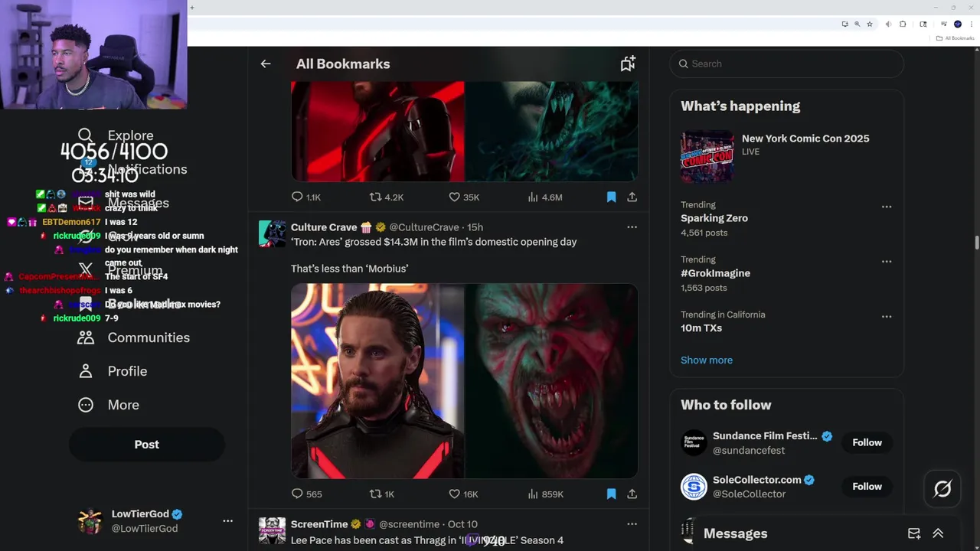
Task: Open Notifications in the sidebar
Action: coord(133,169)
